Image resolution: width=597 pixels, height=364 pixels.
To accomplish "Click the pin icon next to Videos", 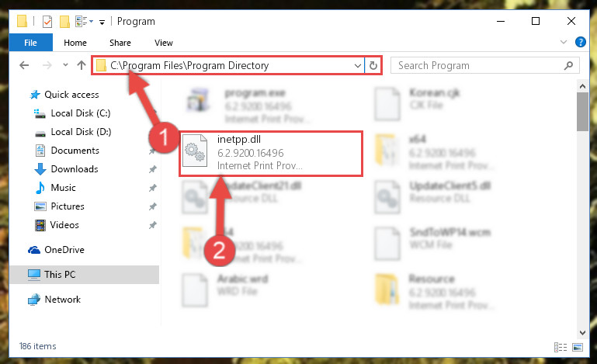I will coord(153,225).
